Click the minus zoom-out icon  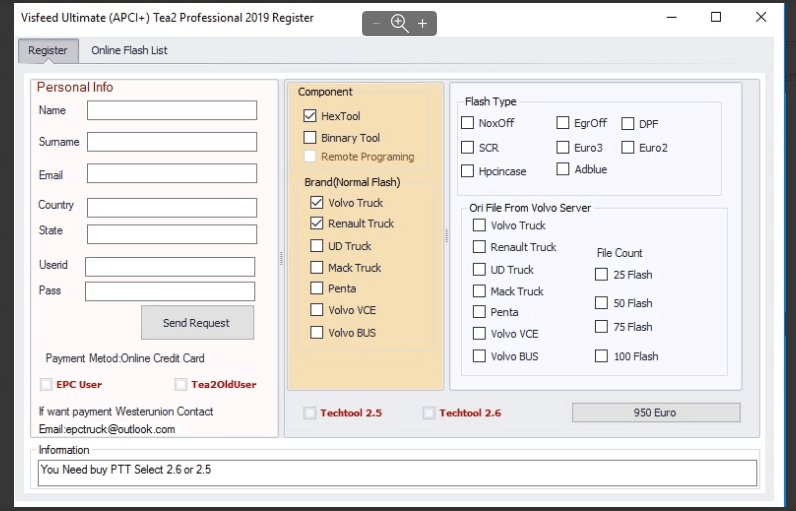tap(376, 23)
